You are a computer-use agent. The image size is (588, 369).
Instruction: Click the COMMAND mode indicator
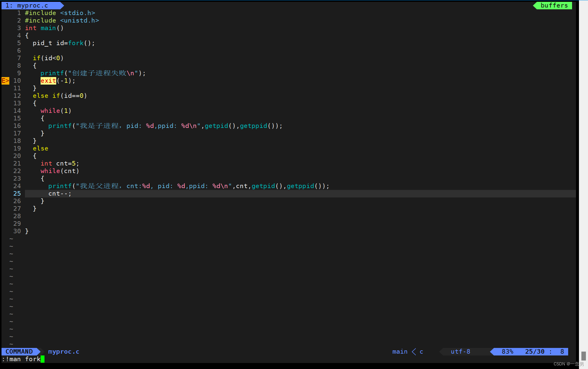tap(19, 352)
